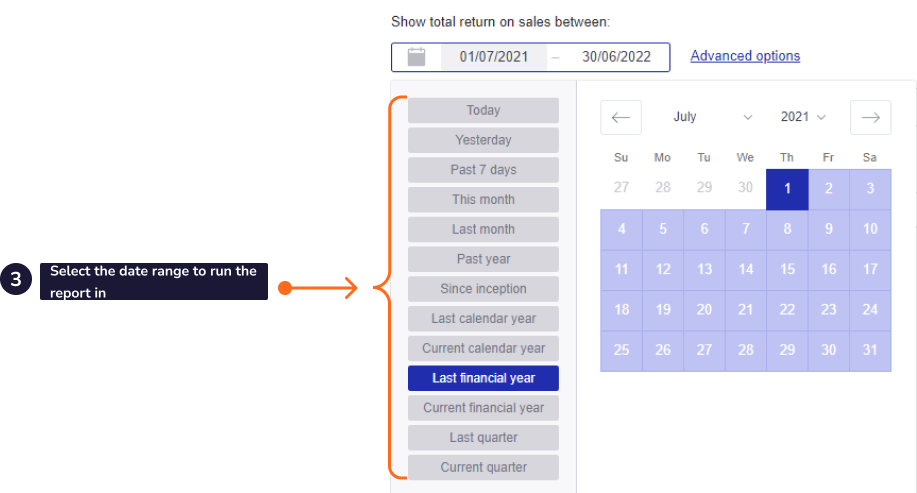Go to next month with right arrow
The height and width of the screenshot is (493, 917).
(870, 117)
